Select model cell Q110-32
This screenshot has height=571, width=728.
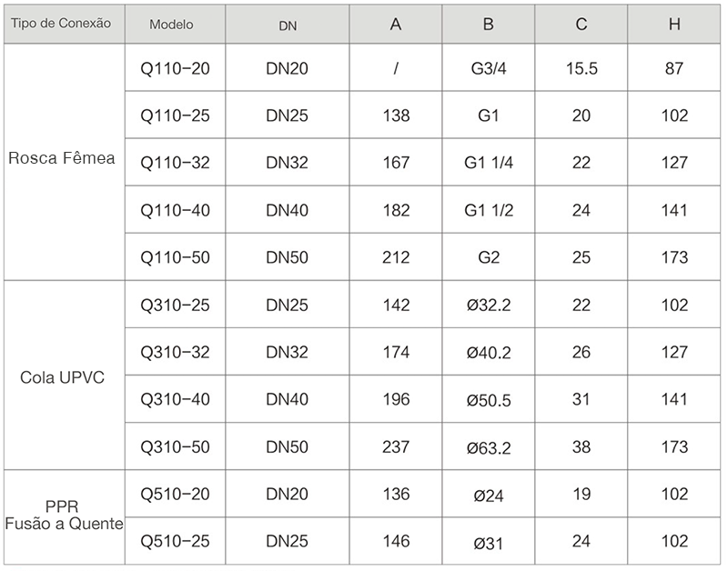(x=175, y=162)
